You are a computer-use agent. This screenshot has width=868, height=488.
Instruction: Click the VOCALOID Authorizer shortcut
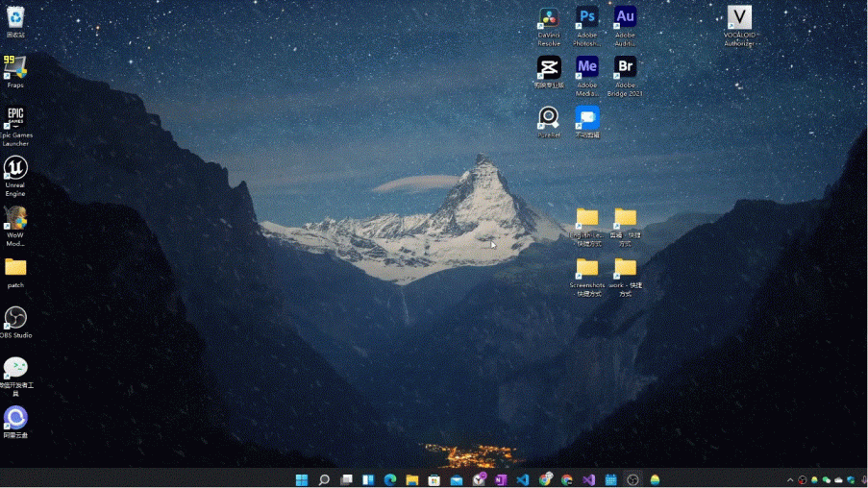pyautogui.click(x=739, y=18)
